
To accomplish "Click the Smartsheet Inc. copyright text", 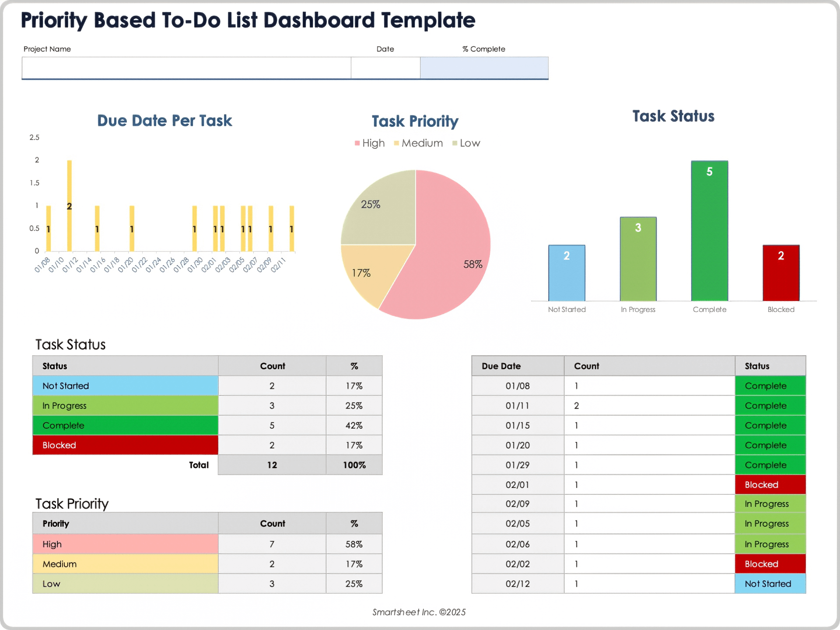I will [419, 612].
